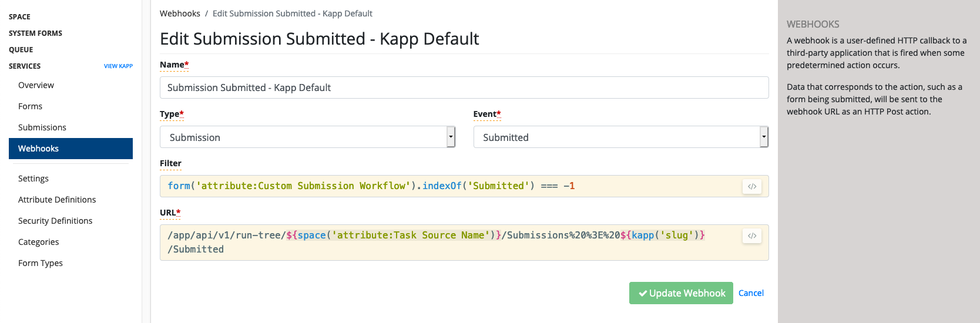
Task: Open the Event dropdown
Action: click(620, 137)
